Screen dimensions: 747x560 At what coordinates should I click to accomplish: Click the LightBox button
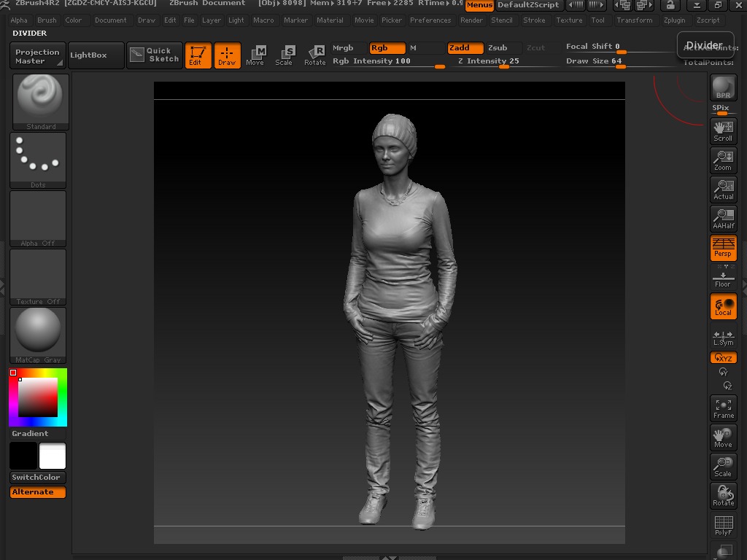(89, 55)
